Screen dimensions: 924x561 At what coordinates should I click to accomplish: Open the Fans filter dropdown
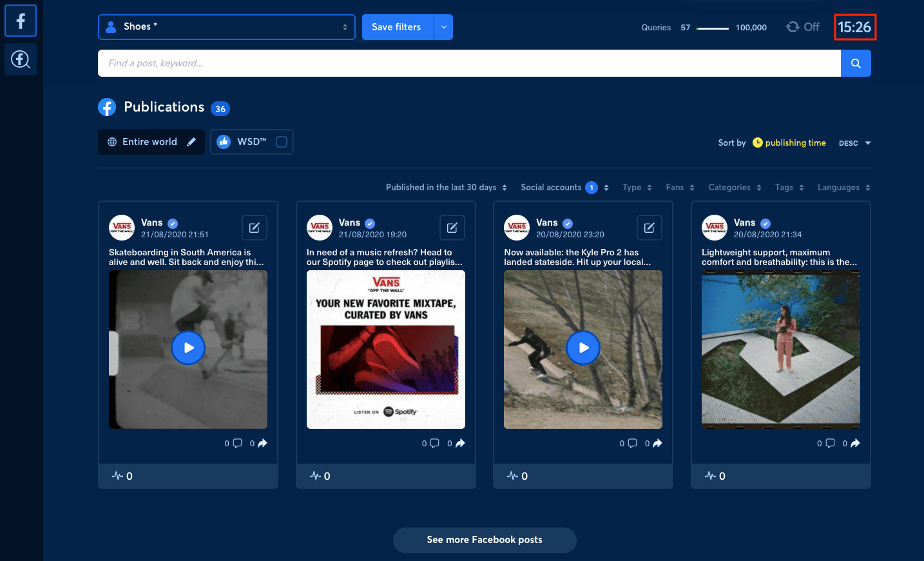click(x=680, y=188)
